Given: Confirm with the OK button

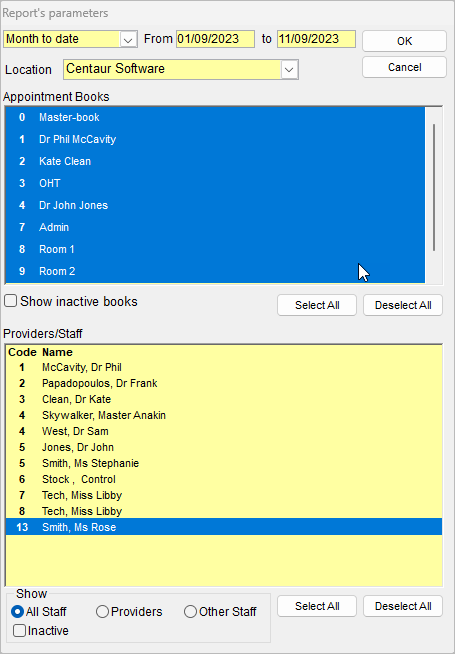Looking at the screenshot, I should click(404, 41).
